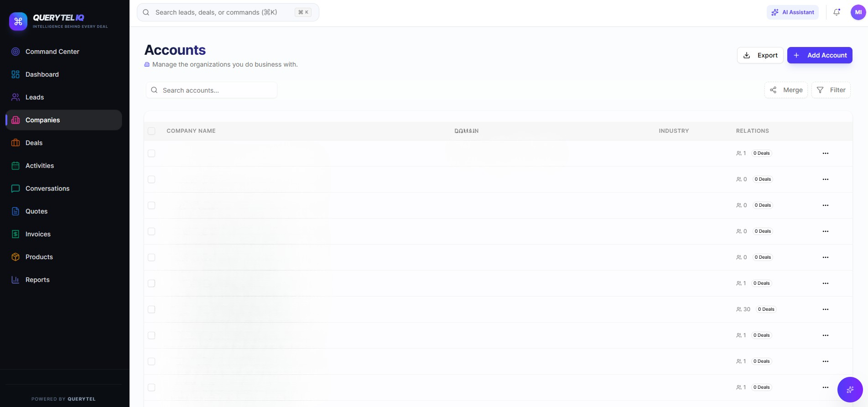Open the notifications bell
The height and width of the screenshot is (407, 868).
pyautogui.click(x=837, y=12)
